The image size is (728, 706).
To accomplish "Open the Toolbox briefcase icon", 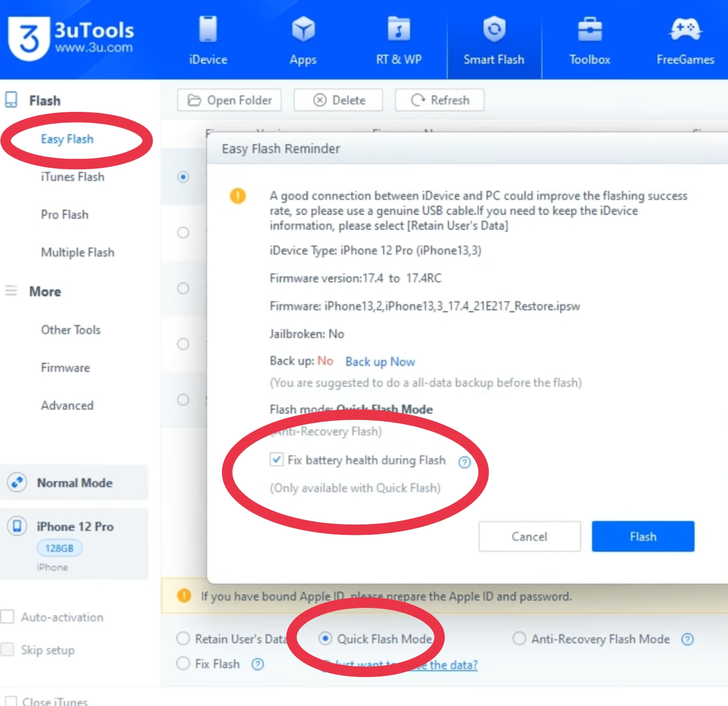I will click(x=590, y=29).
